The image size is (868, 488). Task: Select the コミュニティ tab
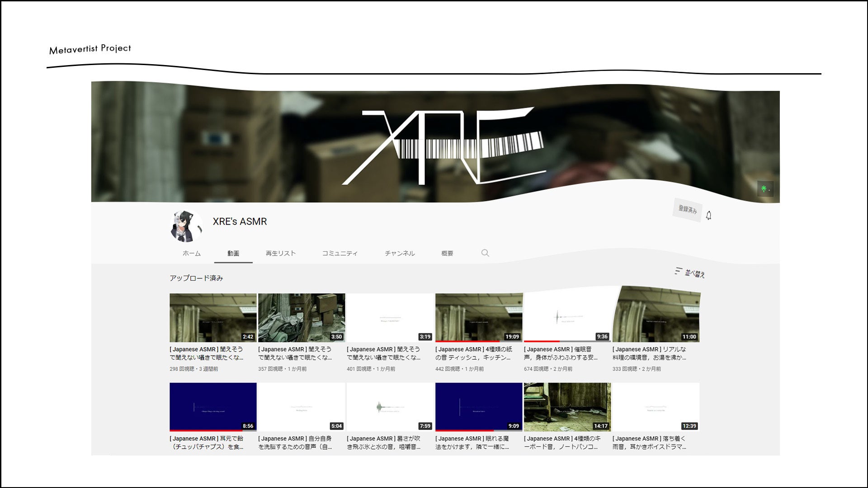pyautogui.click(x=340, y=253)
